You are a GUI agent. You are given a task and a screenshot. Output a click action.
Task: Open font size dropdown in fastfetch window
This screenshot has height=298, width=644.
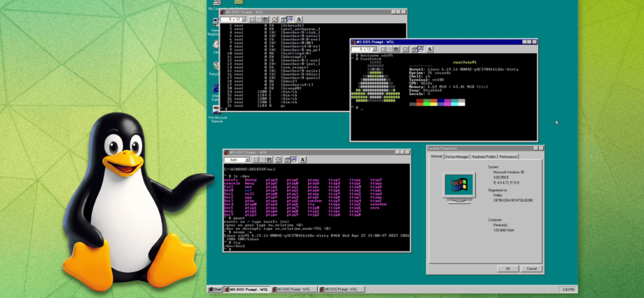coord(364,49)
